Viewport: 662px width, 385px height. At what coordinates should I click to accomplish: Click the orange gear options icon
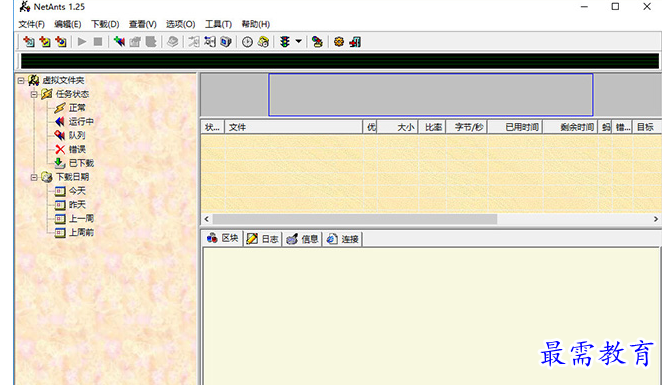click(x=339, y=42)
